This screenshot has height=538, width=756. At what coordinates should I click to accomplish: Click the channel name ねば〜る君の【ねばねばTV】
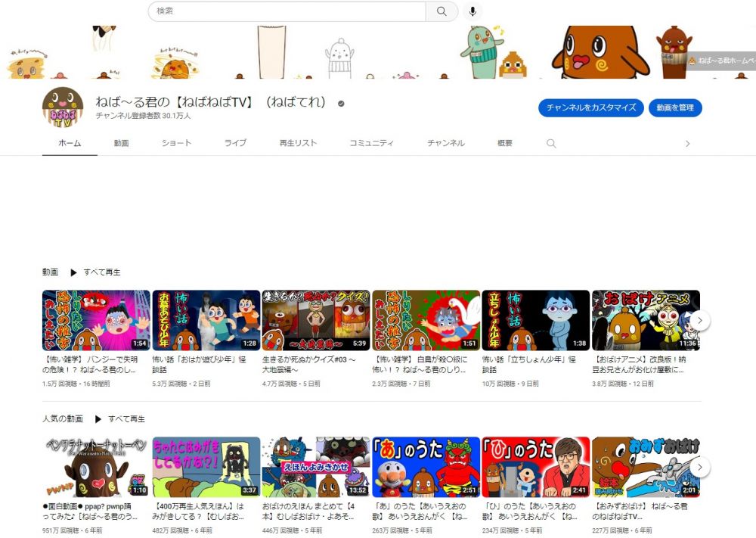211,102
